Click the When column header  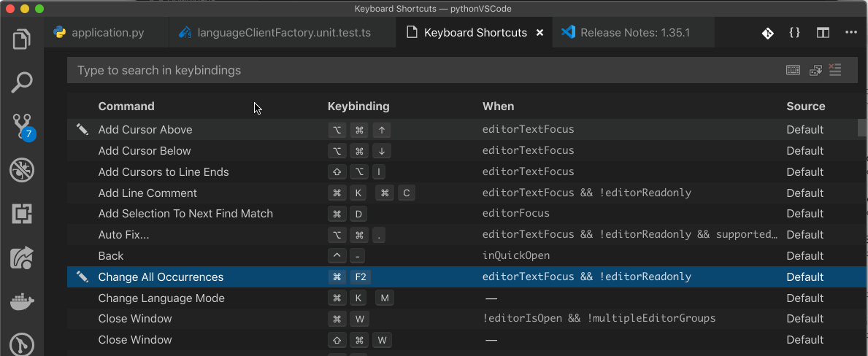tap(498, 106)
